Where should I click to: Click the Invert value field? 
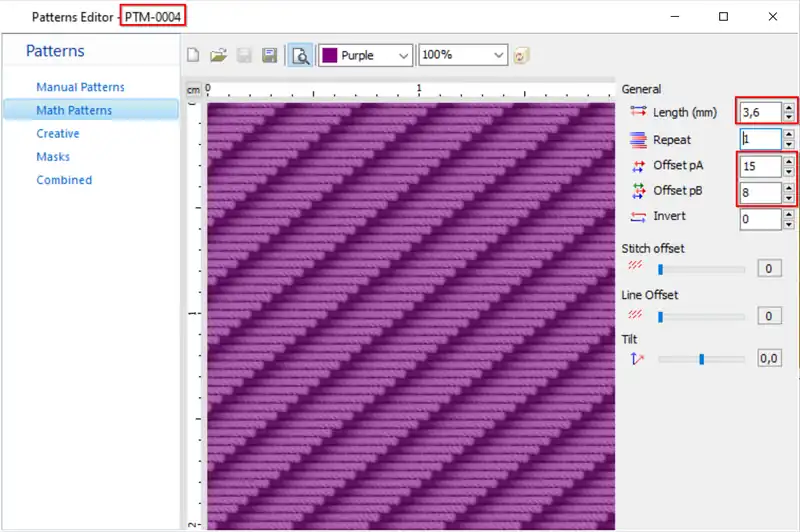coord(760,219)
